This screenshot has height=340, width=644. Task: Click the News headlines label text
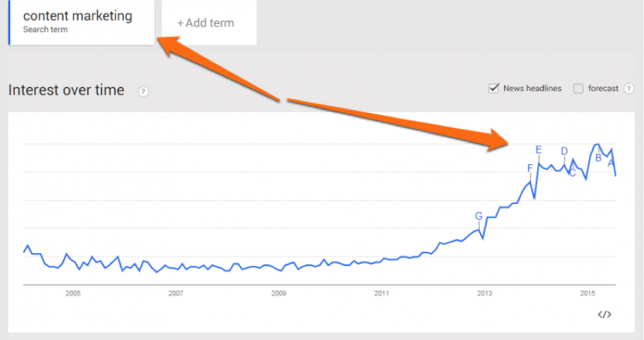click(x=533, y=88)
